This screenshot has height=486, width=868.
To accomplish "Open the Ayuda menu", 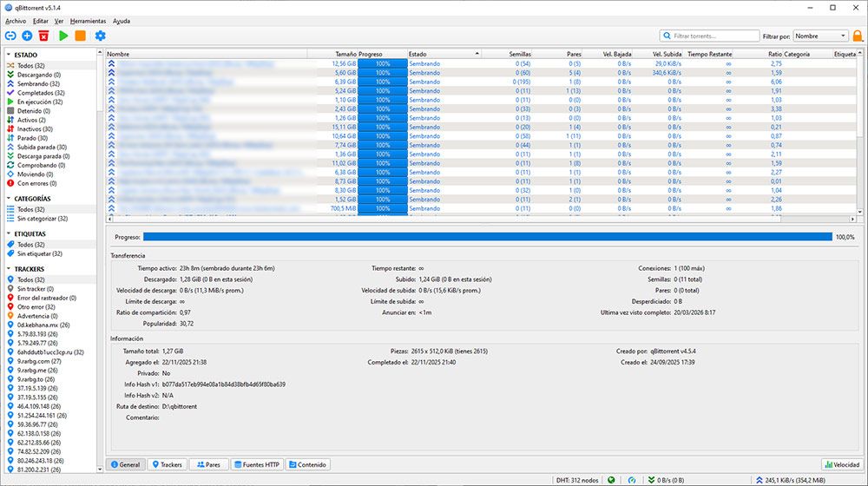I will tap(122, 21).
